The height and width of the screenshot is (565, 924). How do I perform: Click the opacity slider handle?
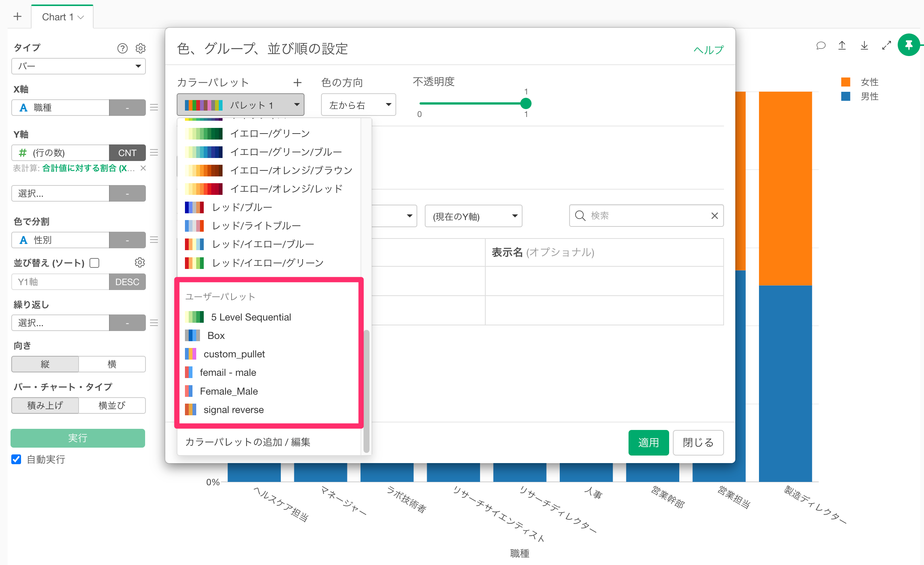coord(526,103)
